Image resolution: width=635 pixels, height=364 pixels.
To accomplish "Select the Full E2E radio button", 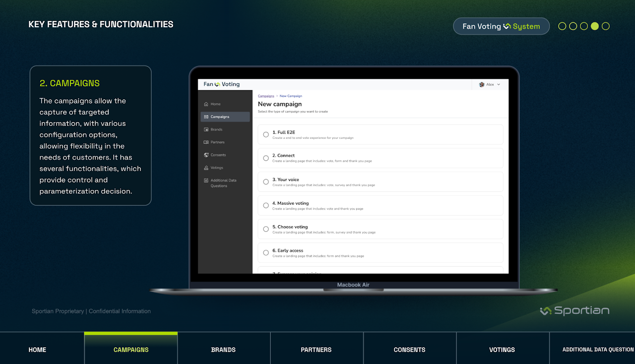I will (266, 134).
